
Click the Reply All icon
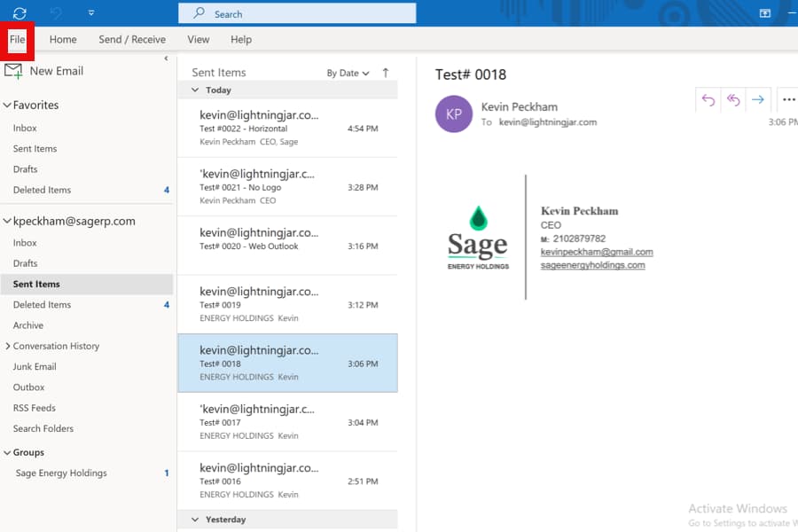pos(732,101)
